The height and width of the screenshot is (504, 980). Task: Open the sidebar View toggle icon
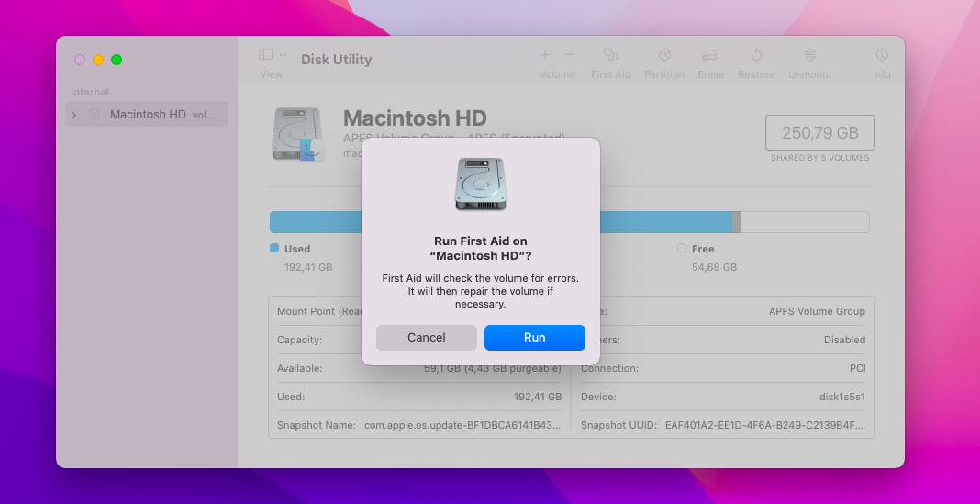pyautogui.click(x=265, y=55)
